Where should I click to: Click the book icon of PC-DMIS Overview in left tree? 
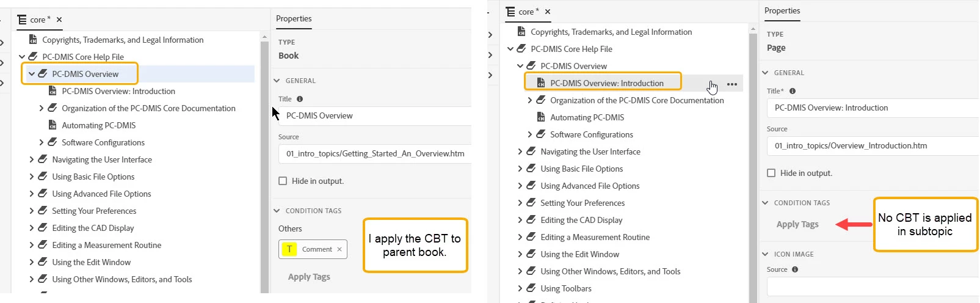coord(43,74)
